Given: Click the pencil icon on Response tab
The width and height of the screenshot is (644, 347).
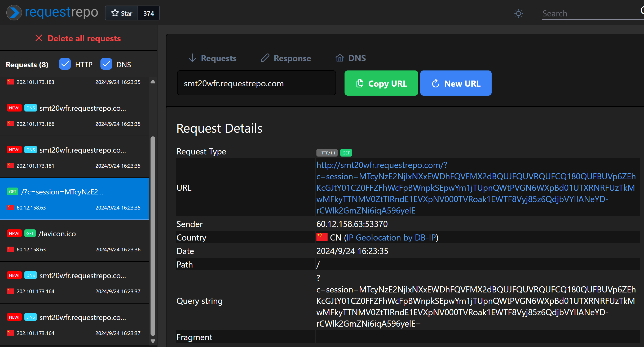Looking at the screenshot, I should (265, 58).
